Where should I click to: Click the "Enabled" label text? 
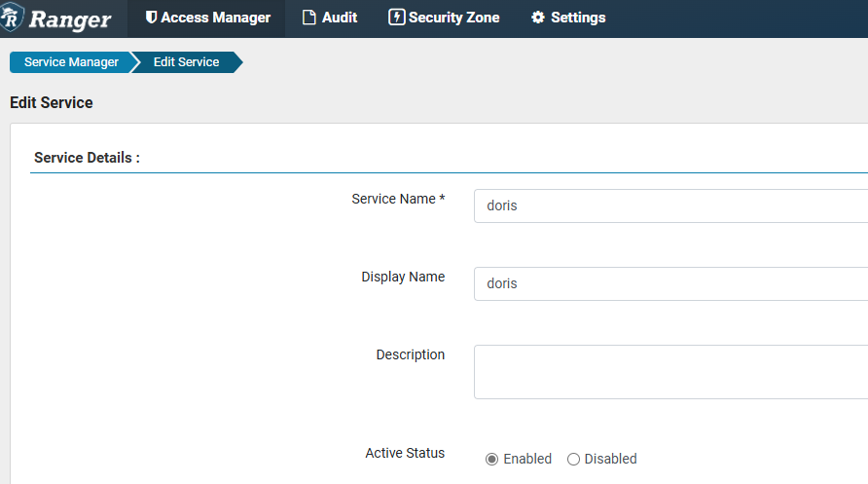pyautogui.click(x=527, y=459)
